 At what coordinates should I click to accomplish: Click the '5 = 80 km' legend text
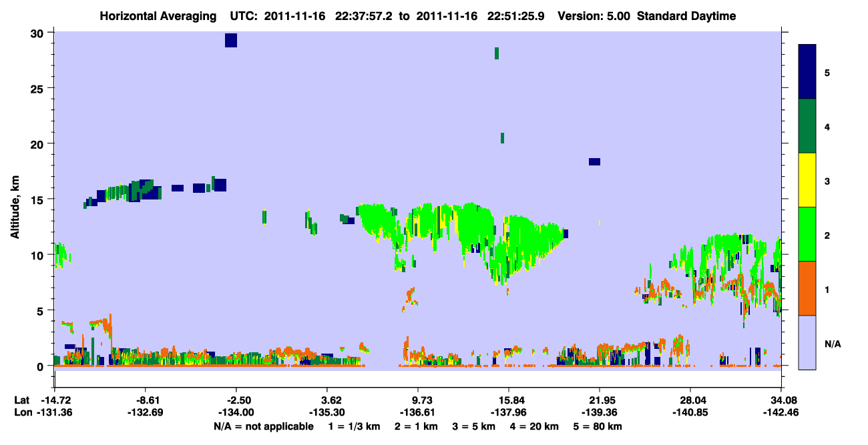(x=598, y=426)
